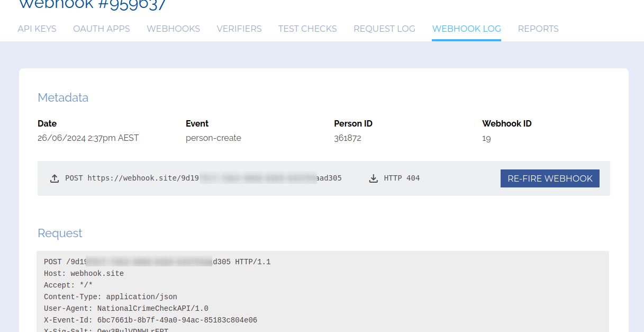Select the Verifiers tab
Screen dimensions: 644x332
pyautogui.click(x=239, y=29)
